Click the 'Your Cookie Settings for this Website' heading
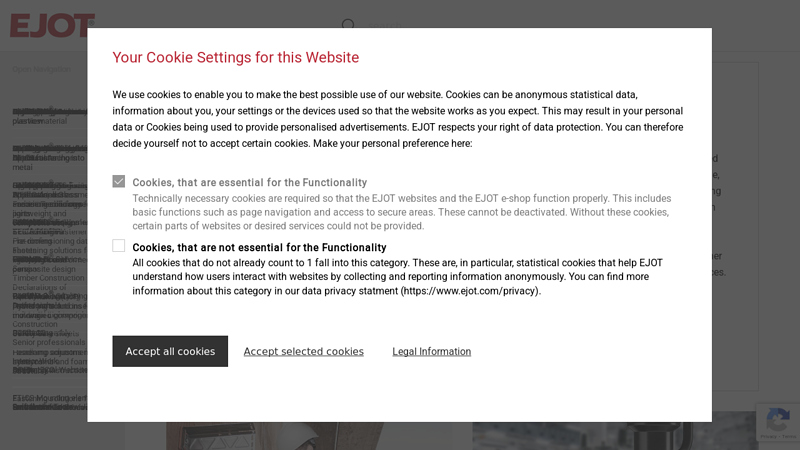 (x=235, y=57)
